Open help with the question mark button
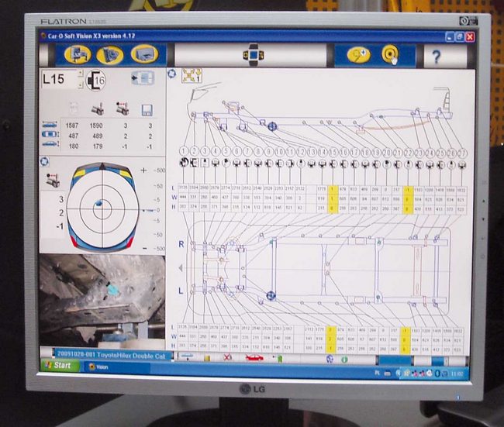 [436, 56]
